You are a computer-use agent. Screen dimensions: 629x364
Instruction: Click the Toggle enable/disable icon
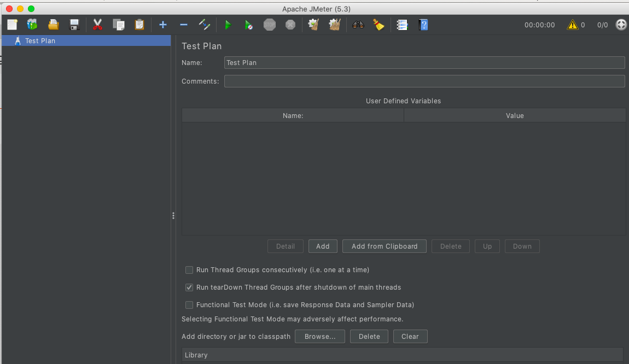205,25
